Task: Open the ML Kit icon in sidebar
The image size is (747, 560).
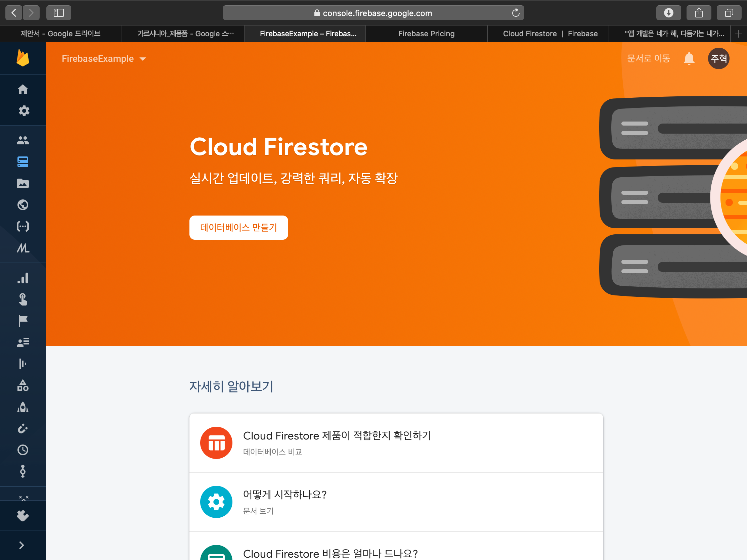Action: coord(23,248)
